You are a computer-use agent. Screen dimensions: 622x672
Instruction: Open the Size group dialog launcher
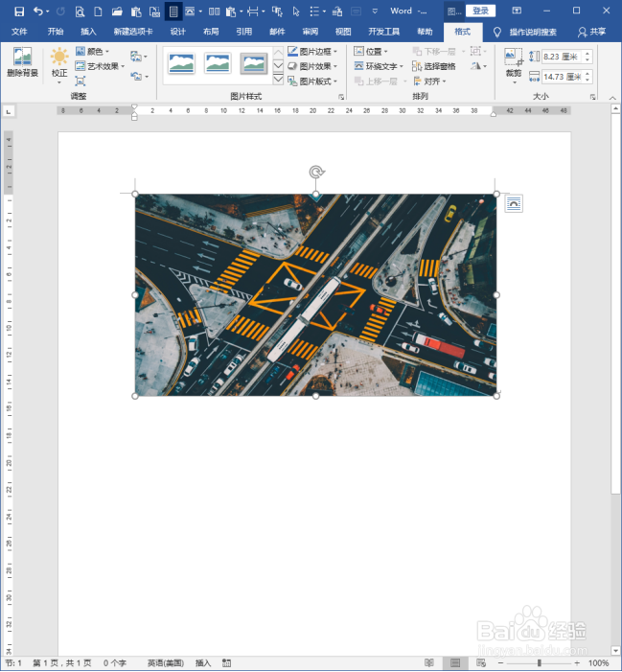[x=593, y=97]
